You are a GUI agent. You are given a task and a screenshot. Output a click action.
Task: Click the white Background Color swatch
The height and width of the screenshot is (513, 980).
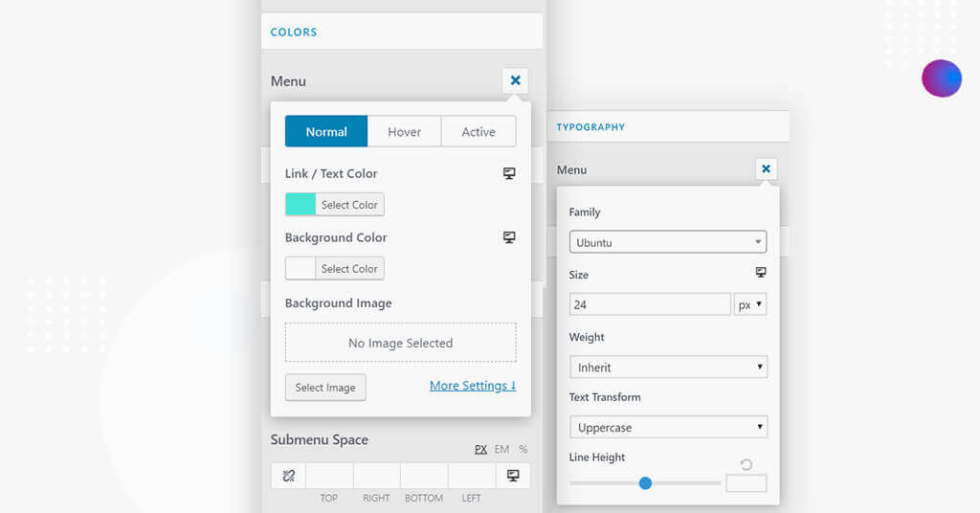click(301, 269)
